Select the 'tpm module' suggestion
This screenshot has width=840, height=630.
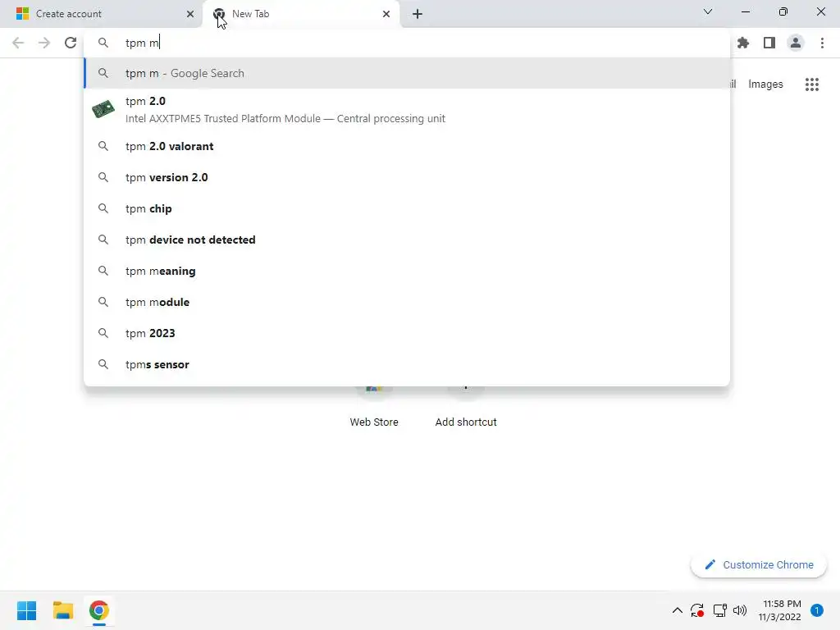[x=407, y=302]
